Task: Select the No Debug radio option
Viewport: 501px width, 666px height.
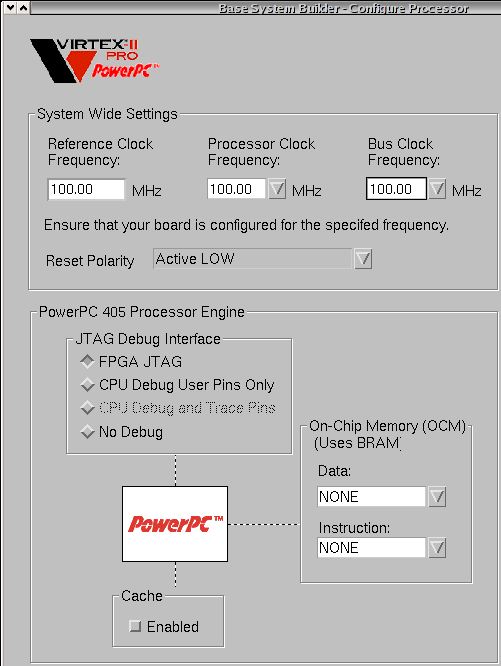Action: click(x=87, y=432)
